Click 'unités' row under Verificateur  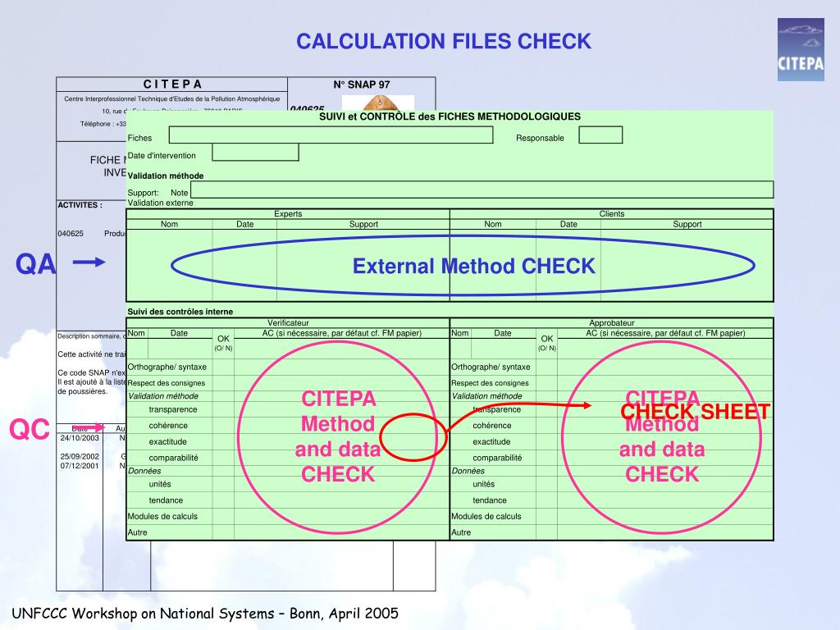click(x=160, y=484)
